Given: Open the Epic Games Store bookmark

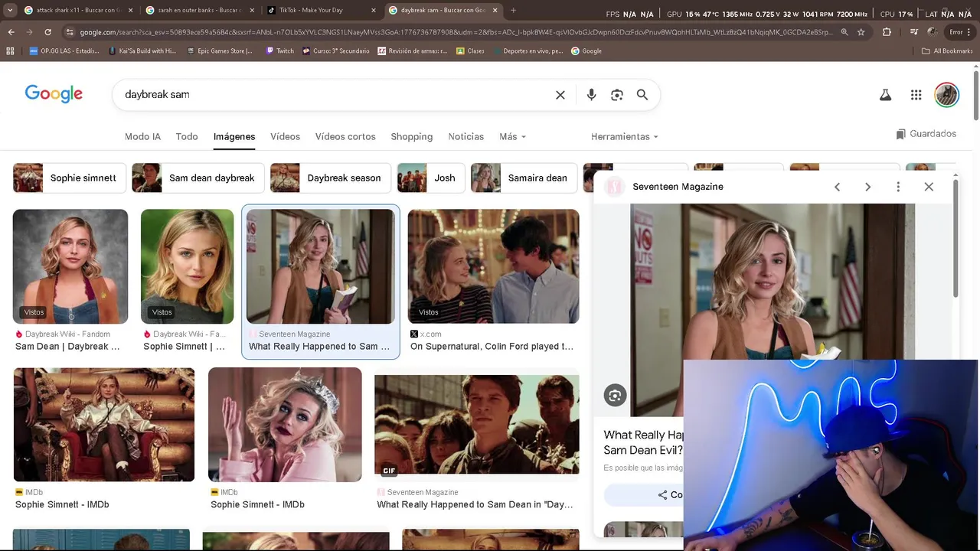Looking at the screenshot, I should pyautogui.click(x=219, y=51).
